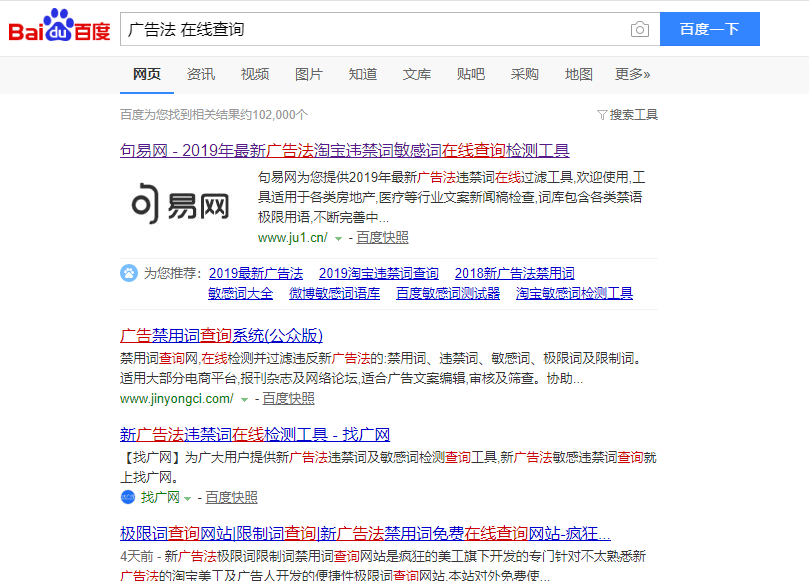Switch to the 视频 tab

pos(254,74)
